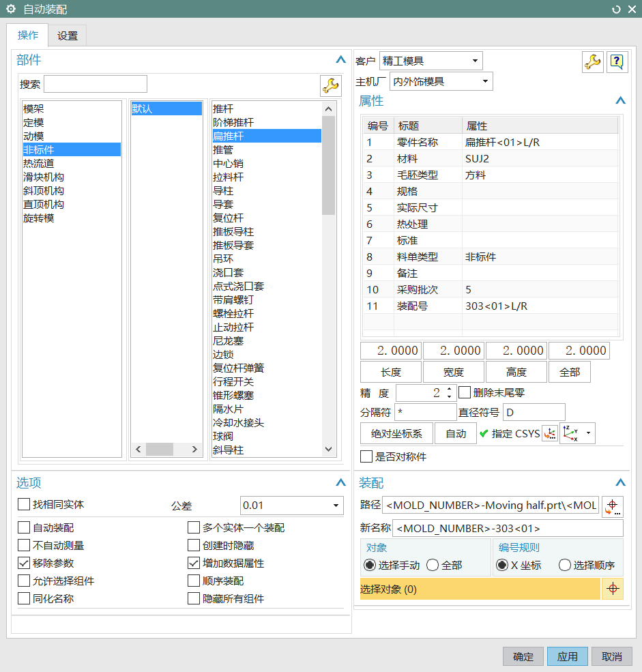Click the parts list vertical scrollbar thumb
The height and width of the screenshot is (672, 642).
pyautogui.click(x=328, y=165)
